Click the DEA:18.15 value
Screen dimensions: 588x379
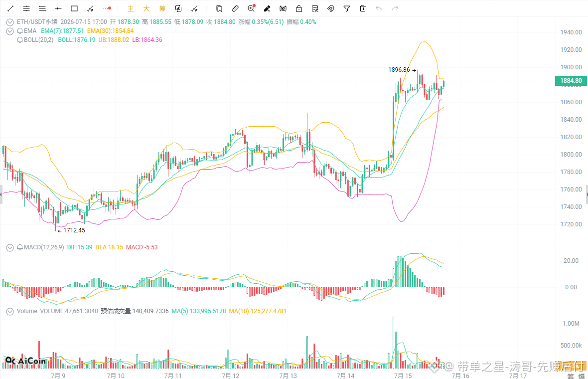[109, 247]
